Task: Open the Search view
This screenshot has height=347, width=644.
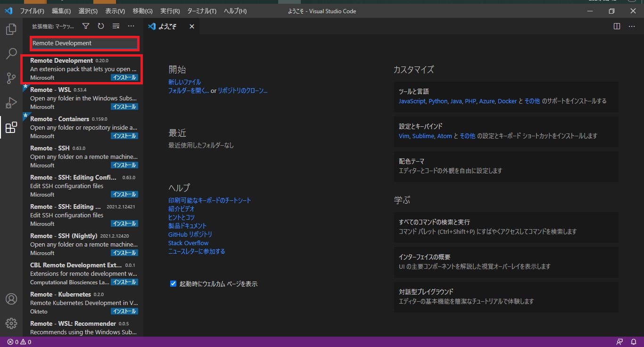Action: [x=11, y=54]
